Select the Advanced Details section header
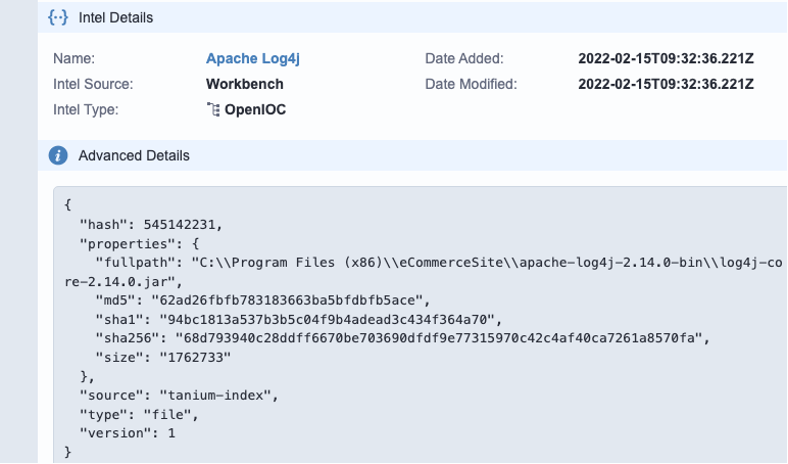 coord(413,155)
